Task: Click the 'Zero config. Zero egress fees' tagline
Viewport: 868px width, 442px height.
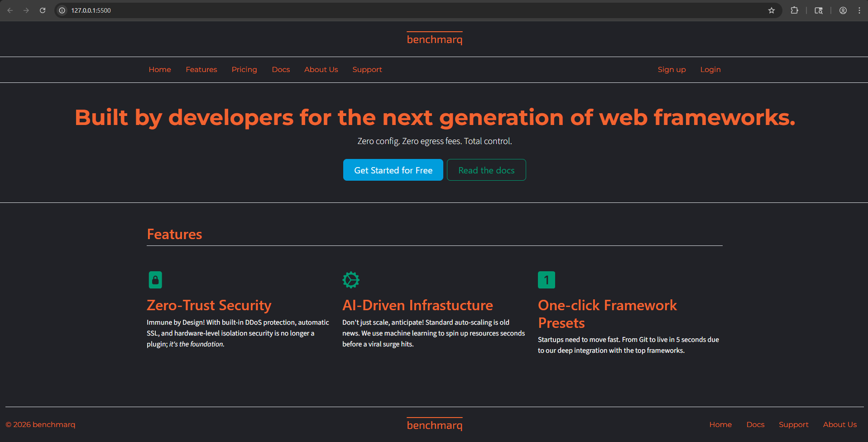Action: (435, 141)
